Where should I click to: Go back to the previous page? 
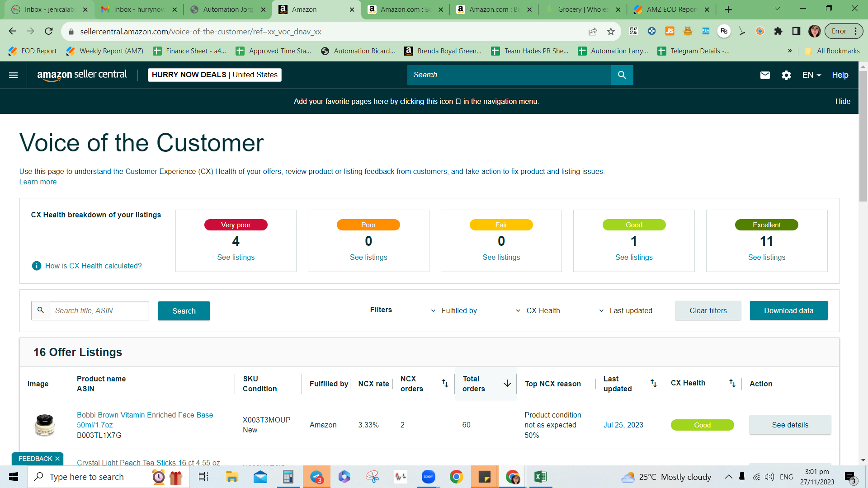tap(13, 31)
